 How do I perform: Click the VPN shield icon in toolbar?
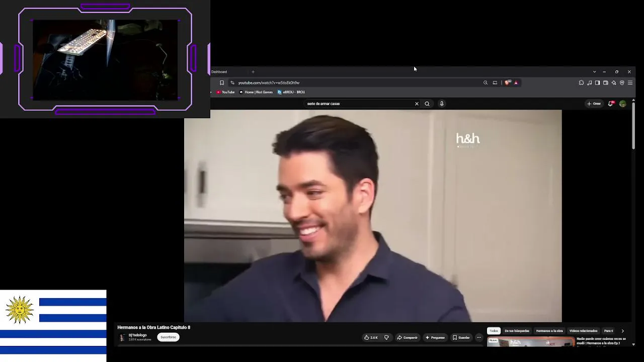click(x=622, y=82)
